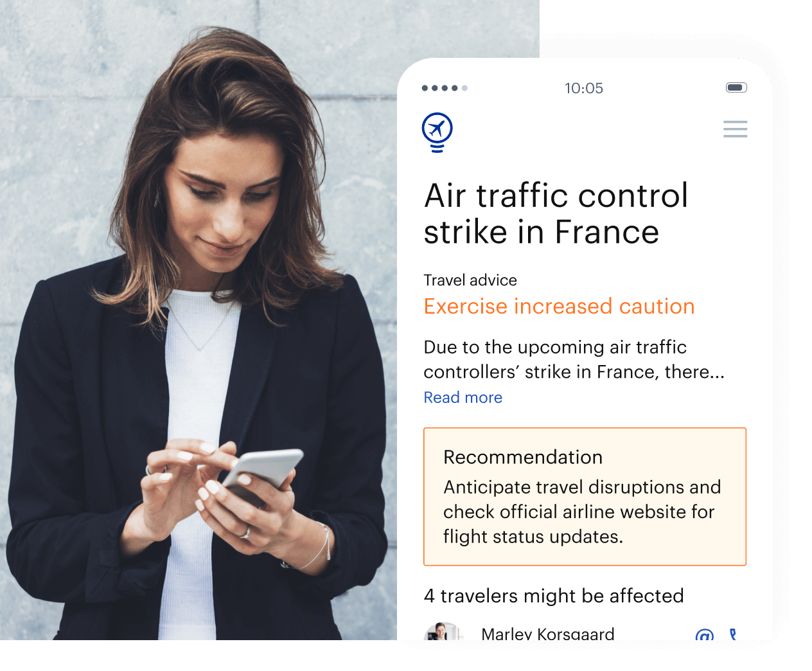Select traveler name Marley Korsgaard
This screenshot has height=671, width=812.
pyautogui.click(x=548, y=634)
